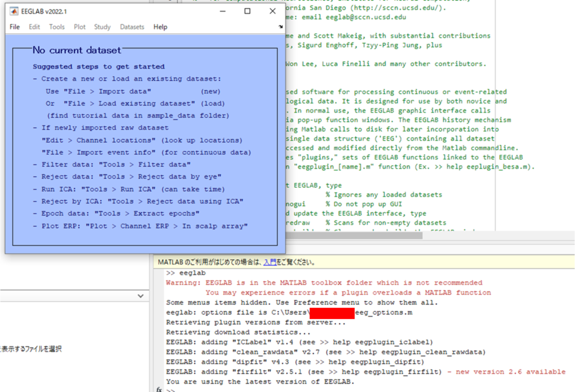This screenshot has height=392, width=575.
Task: Click 'You are using the latest version' line
Action: coord(260,381)
